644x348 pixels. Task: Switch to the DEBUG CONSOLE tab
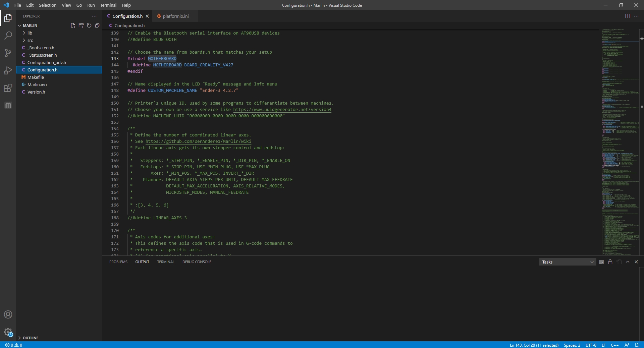pos(197,262)
